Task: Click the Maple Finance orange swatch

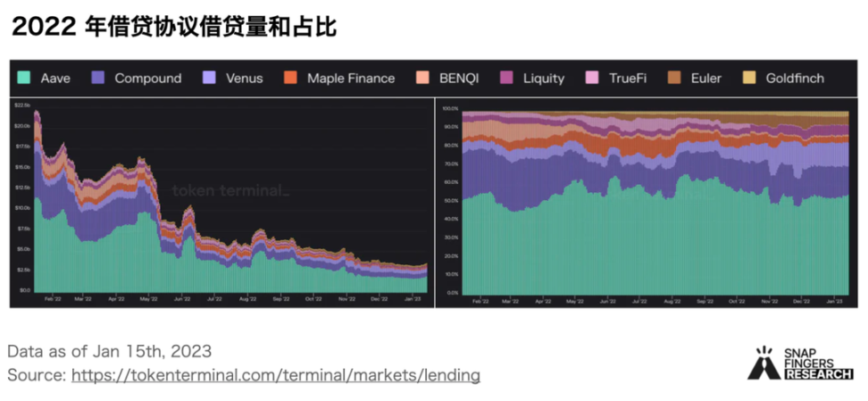Action: [x=290, y=78]
